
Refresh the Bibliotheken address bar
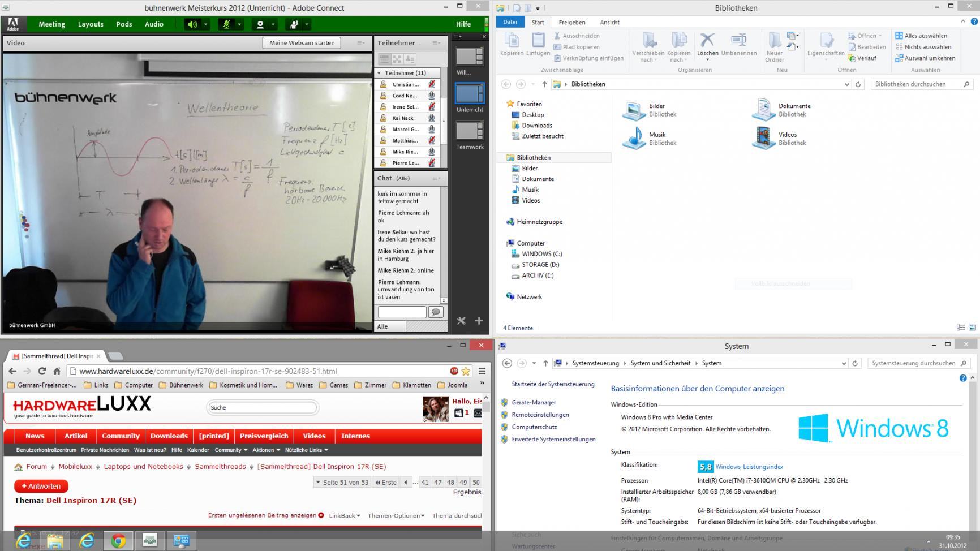(858, 84)
